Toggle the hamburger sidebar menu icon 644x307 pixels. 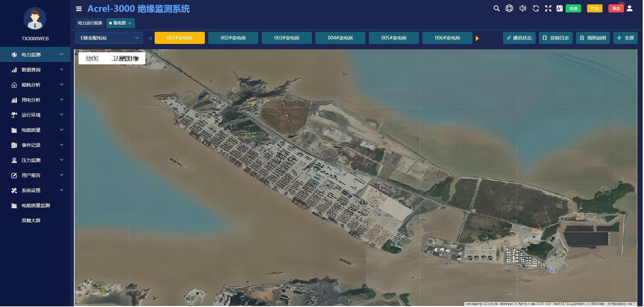pyautogui.click(x=79, y=9)
